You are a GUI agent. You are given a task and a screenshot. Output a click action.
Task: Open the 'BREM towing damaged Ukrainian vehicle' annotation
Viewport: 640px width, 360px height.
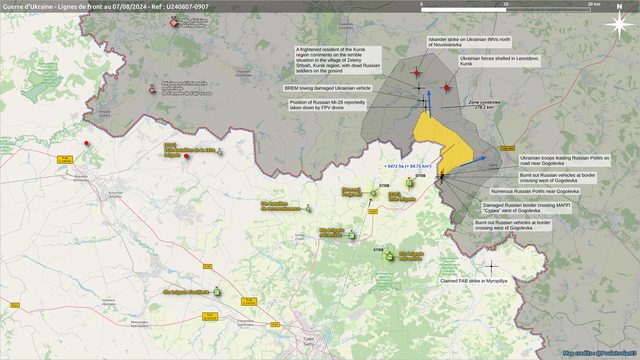tap(327, 88)
